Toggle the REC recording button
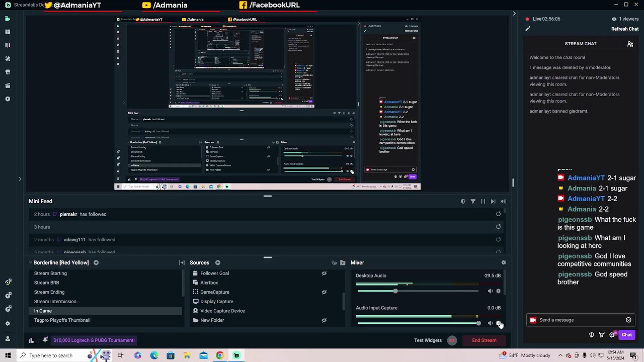This screenshot has width=644, height=362. (452, 340)
